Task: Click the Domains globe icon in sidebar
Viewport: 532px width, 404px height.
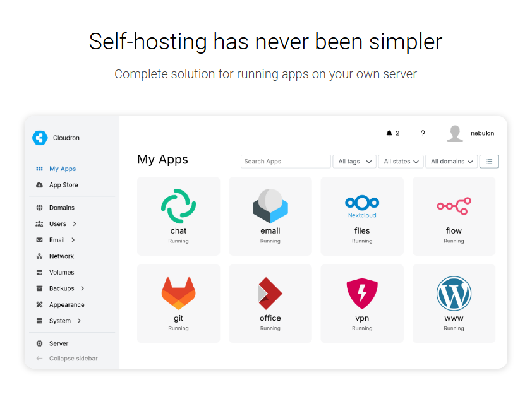Action: 39,208
